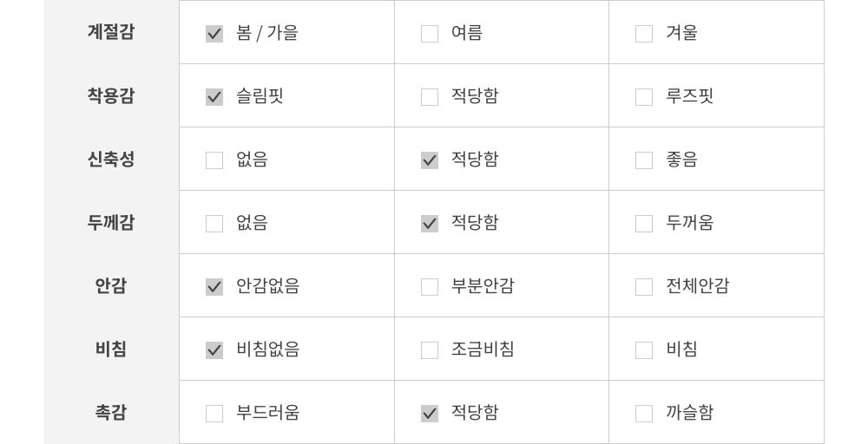The image size is (868, 444).
Task: Uncheck 적당함 in the 신축성 row
Action: click(x=430, y=160)
